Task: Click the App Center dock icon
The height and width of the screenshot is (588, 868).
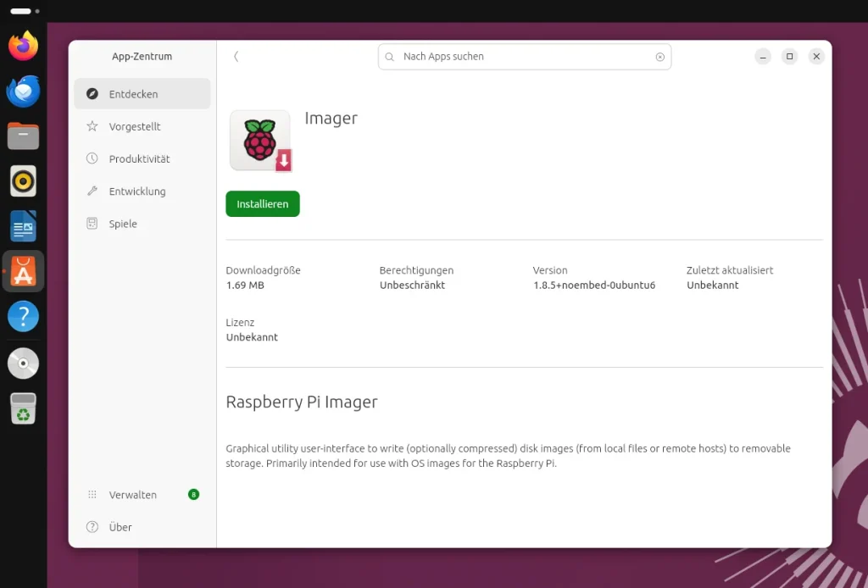Action: (23, 271)
